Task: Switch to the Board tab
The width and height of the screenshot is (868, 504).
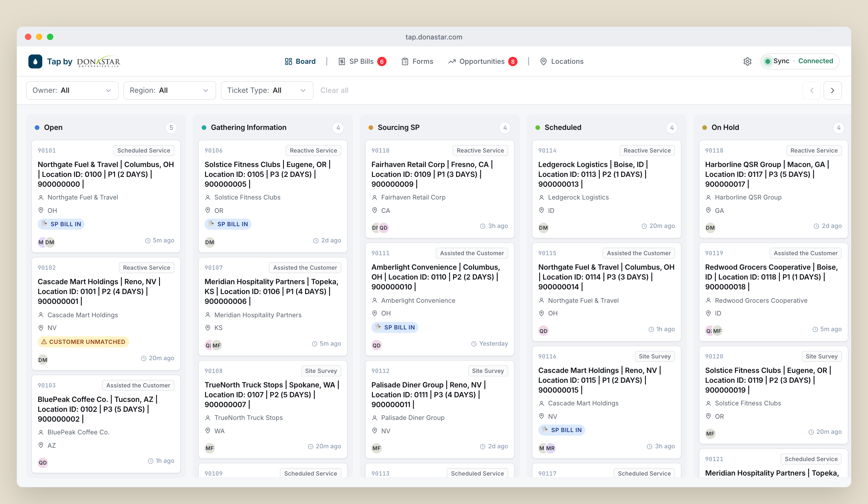Action: pos(300,61)
